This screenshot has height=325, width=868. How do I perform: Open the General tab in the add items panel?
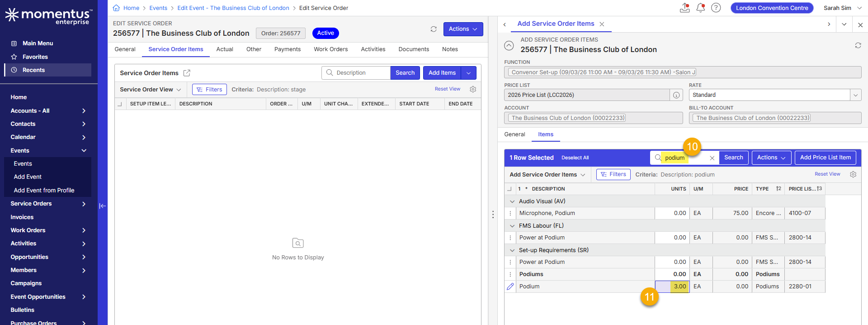click(514, 134)
